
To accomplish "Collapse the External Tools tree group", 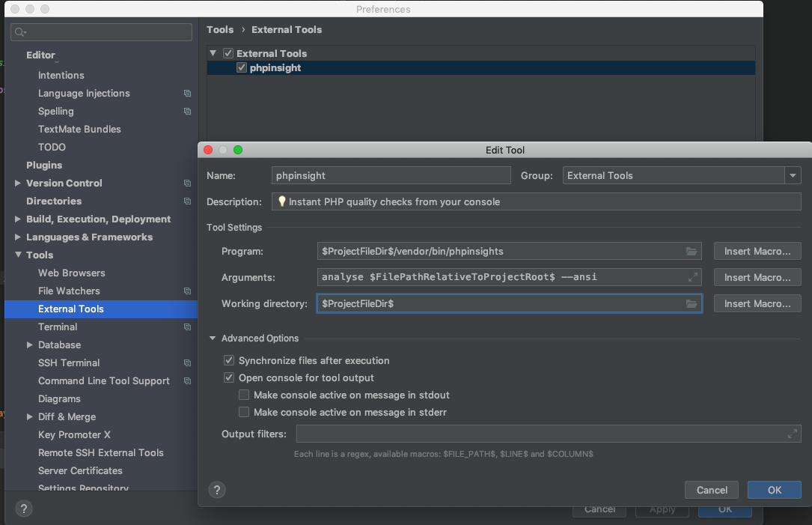I will (213, 53).
